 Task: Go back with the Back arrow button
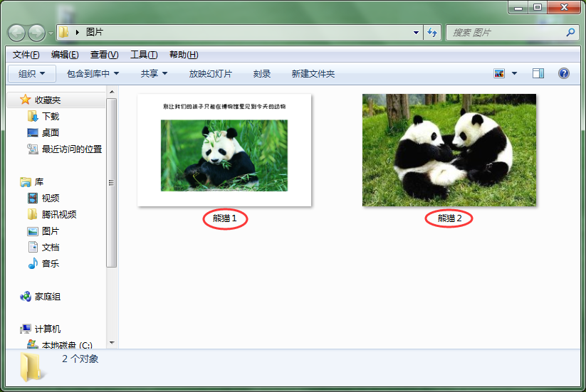(x=16, y=33)
